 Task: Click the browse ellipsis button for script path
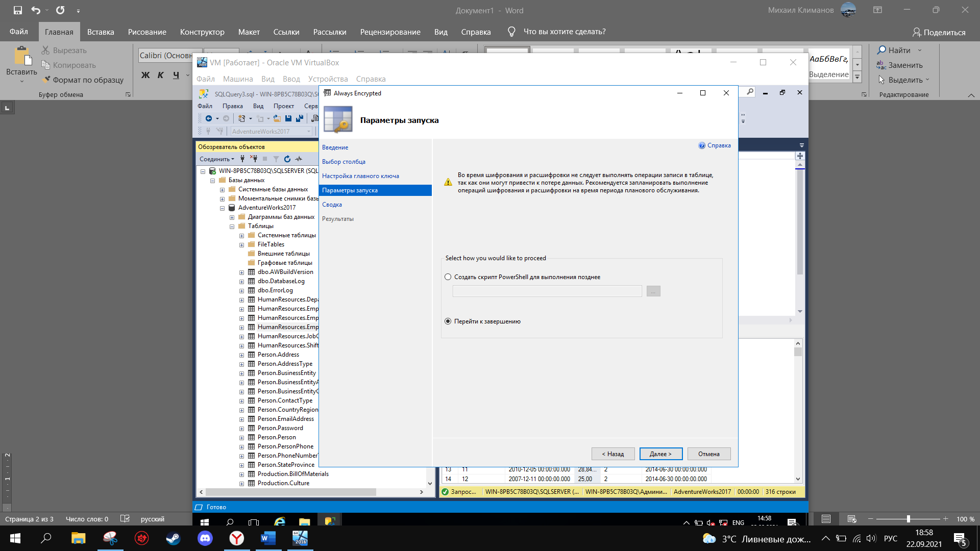(653, 291)
